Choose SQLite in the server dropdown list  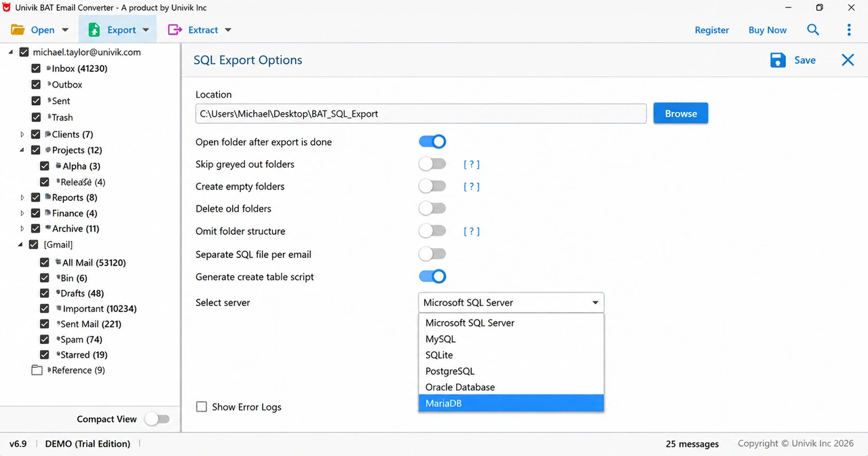click(511, 355)
